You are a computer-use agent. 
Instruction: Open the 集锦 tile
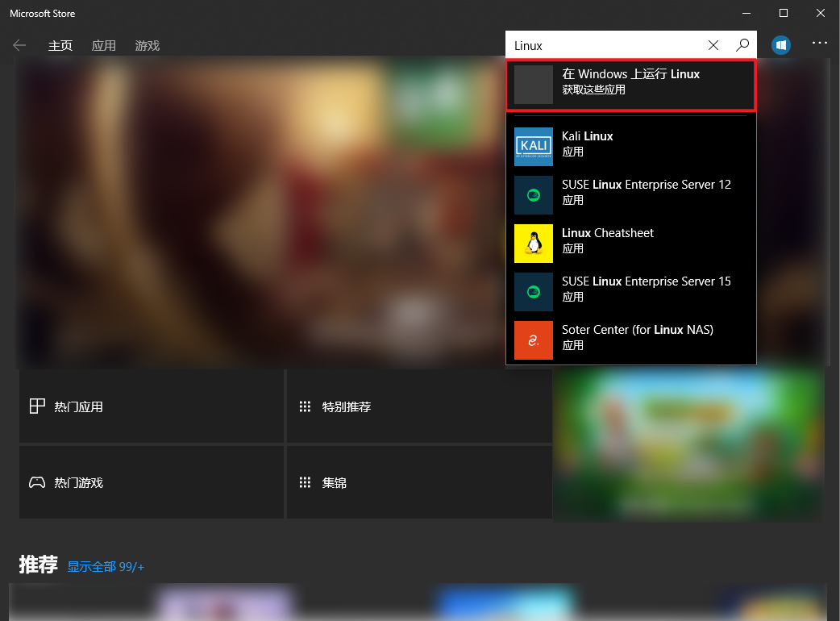(x=419, y=482)
